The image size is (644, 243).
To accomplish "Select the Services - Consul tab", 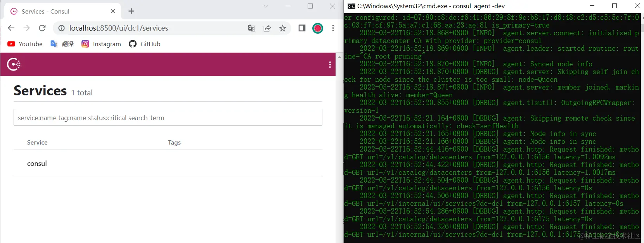I will [x=63, y=11].
